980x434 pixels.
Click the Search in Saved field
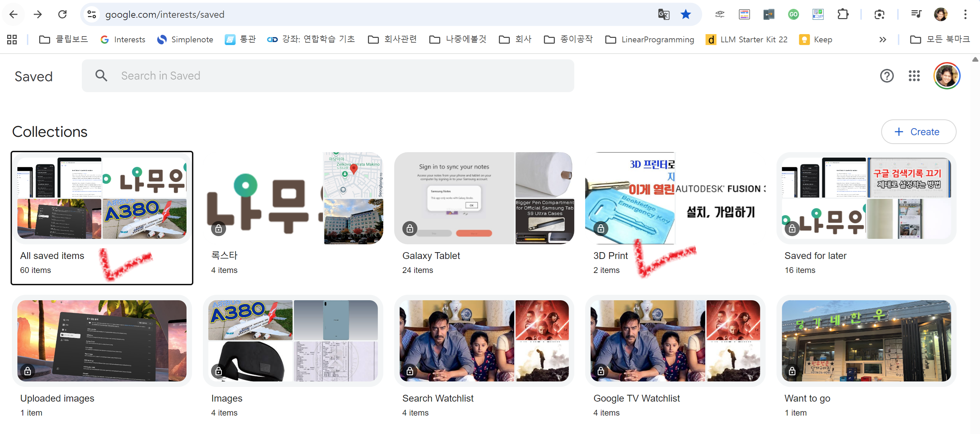coord(327,76)
